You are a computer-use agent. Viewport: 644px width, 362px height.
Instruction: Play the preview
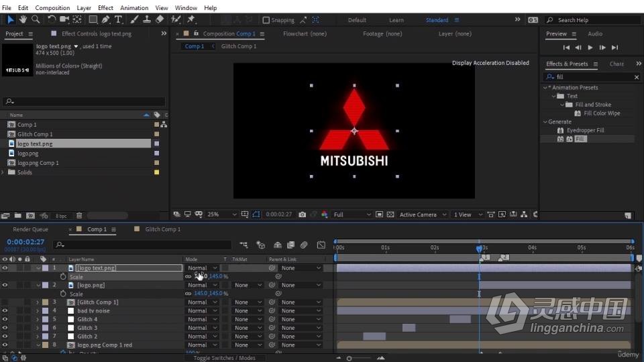(590, 48)
